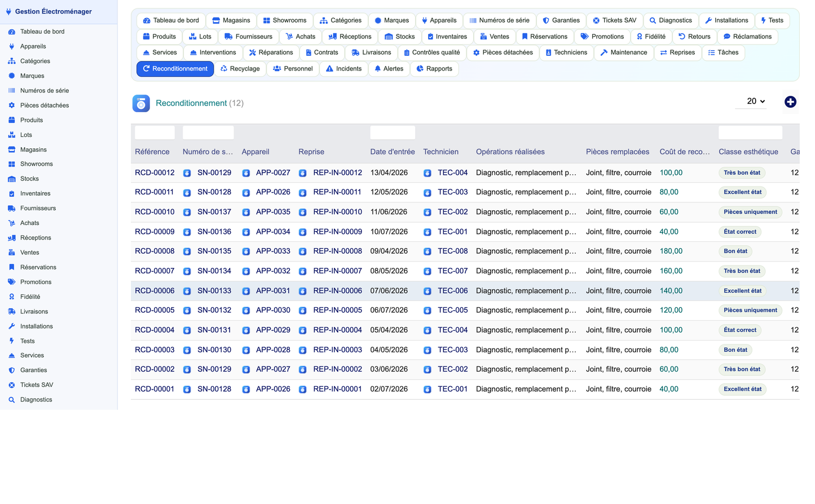Click the blue plus add record icon

click(x=790, y=102)
